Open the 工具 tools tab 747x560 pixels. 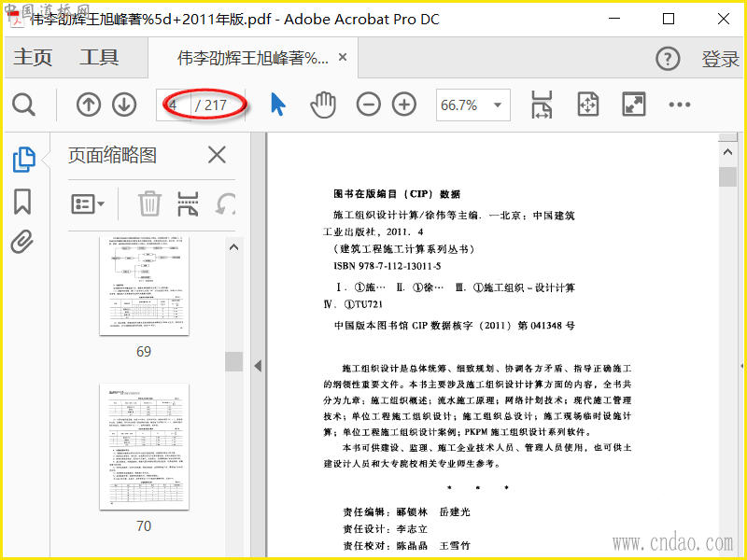pyautogui.click(x=99, y=58)
